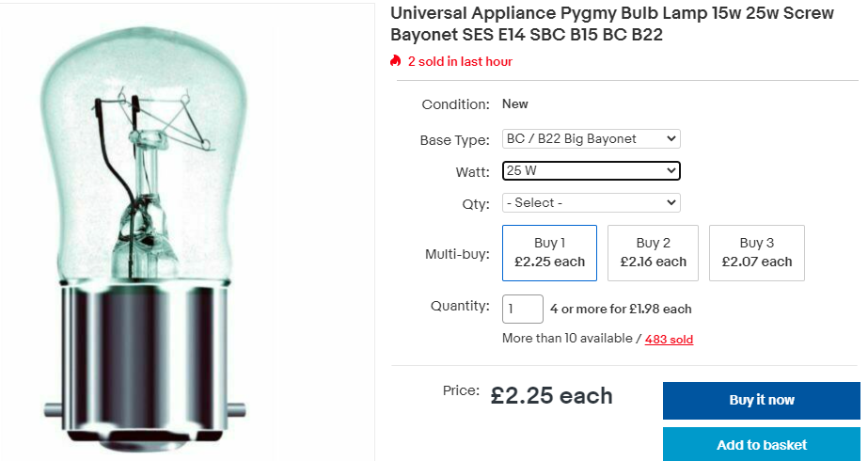The image size is (868, 461).
Task: Click the red flame hot-item icon
Action: pos(396,61)
